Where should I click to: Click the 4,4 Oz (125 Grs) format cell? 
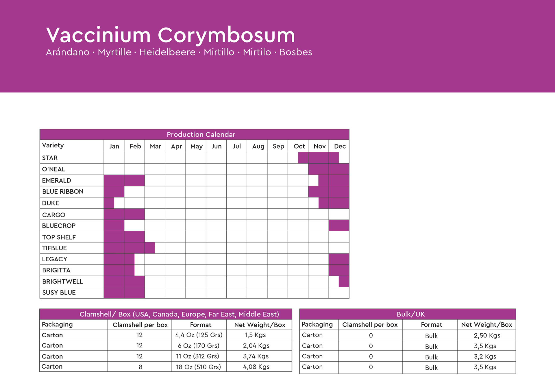[199, 335]
